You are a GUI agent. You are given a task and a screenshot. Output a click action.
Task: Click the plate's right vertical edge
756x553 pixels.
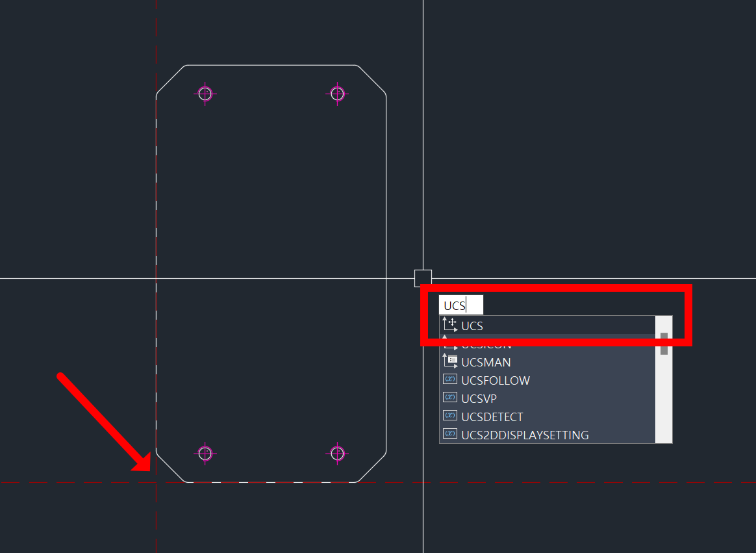tap(386, 274)
